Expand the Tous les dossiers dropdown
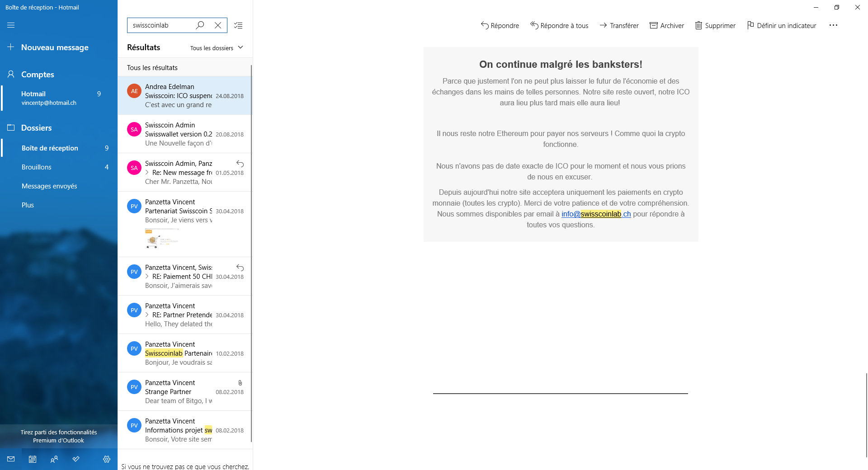Image resolution: width=868 pixels, height=470 pixels. tap(217, 48)
